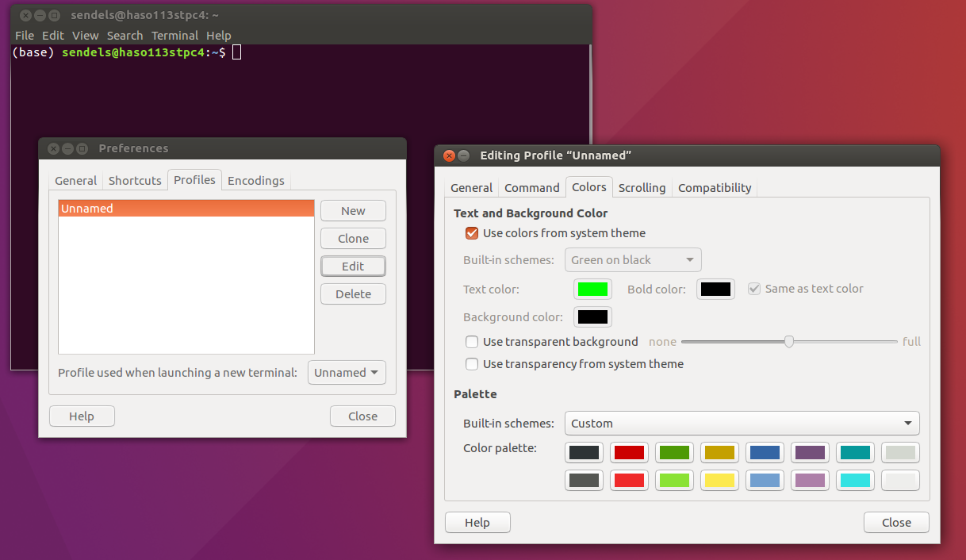Viewport: 966px width, 560px height.
Task: Select the Unnamed profile in list
Action: (x=186, y=209)
